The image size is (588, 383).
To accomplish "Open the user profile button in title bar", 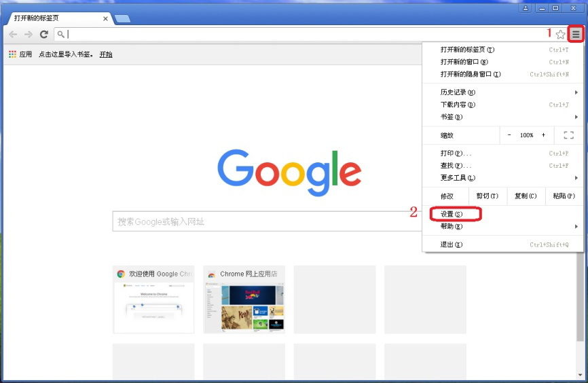I will [526, 8].
